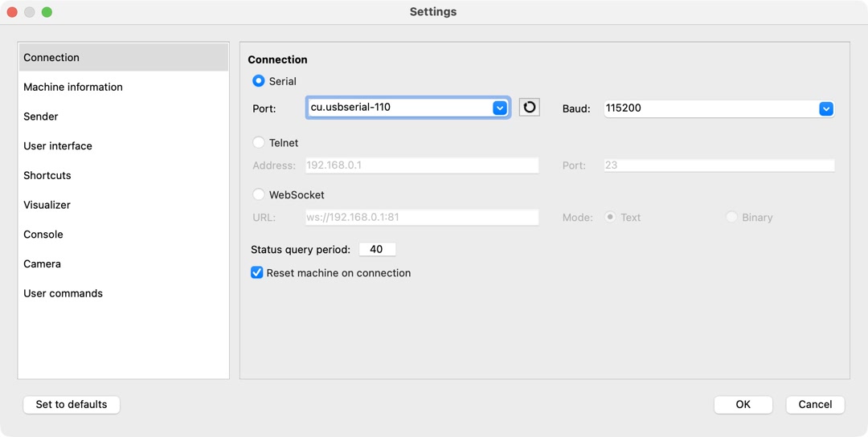Click the Cancel button
868x437 pixels.
[x=815, y=404]
